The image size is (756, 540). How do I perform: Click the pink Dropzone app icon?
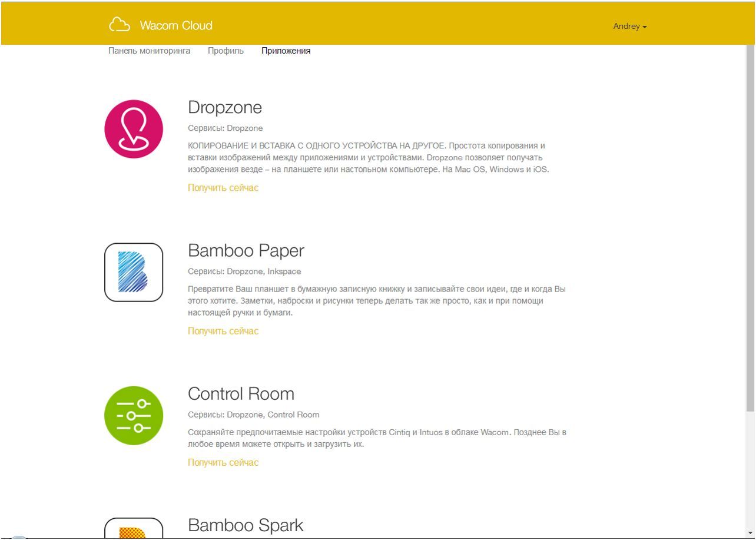(x=134, y=129)
